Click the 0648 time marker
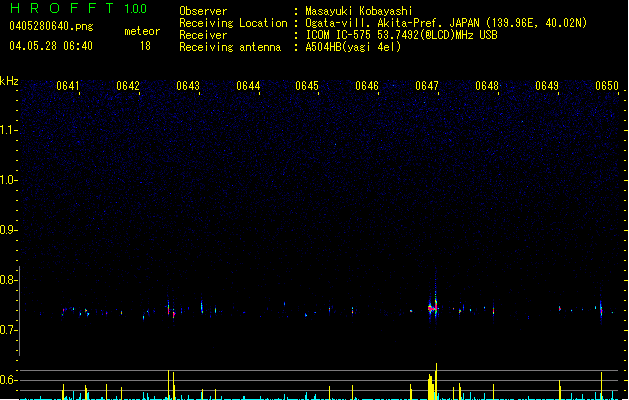Image resolution: width=629 pixels, height=400 pixels. (x=487, y=86)
